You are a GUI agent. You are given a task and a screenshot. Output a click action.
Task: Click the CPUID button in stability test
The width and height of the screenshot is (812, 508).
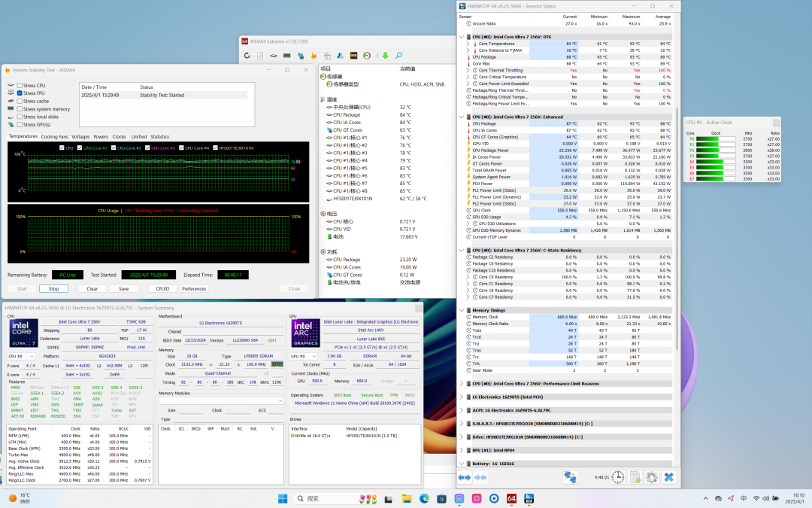coord(162,289)
